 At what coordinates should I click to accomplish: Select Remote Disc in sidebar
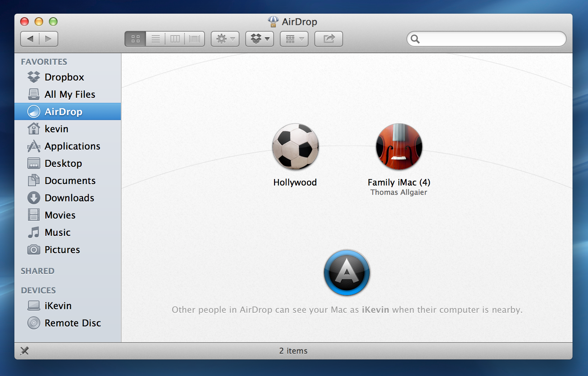pos(68,323)
